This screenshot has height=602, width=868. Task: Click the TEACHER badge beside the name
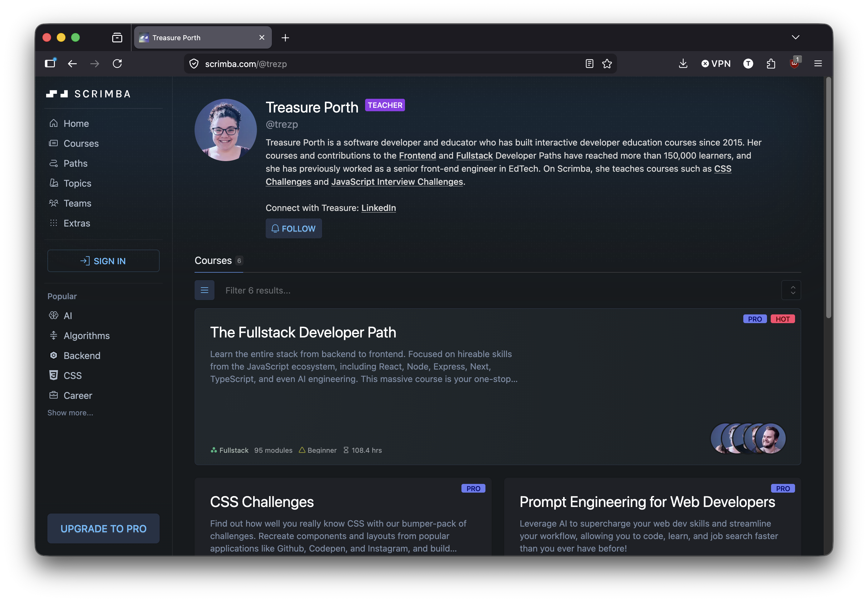[x=385, y=105]
